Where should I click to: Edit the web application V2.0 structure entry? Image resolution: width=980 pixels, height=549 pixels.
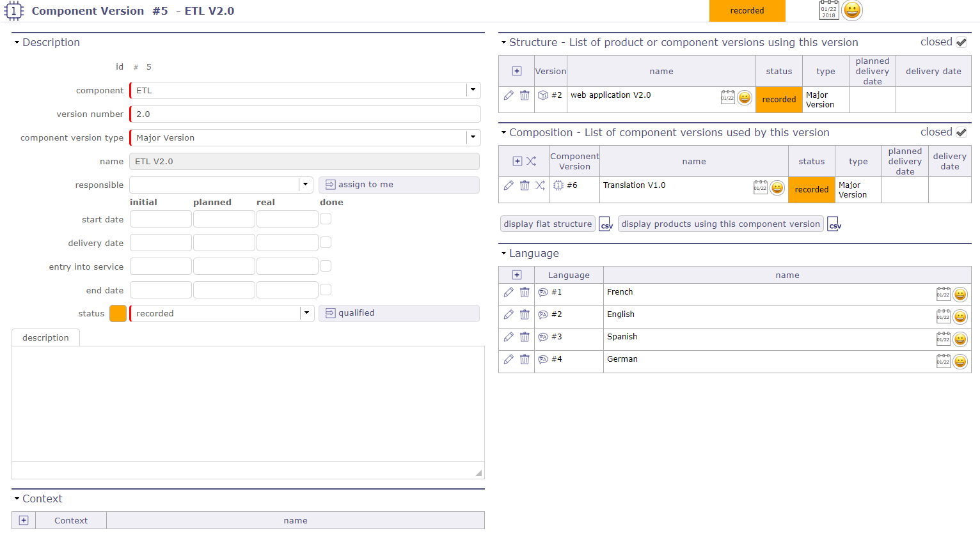pos(509,95)
